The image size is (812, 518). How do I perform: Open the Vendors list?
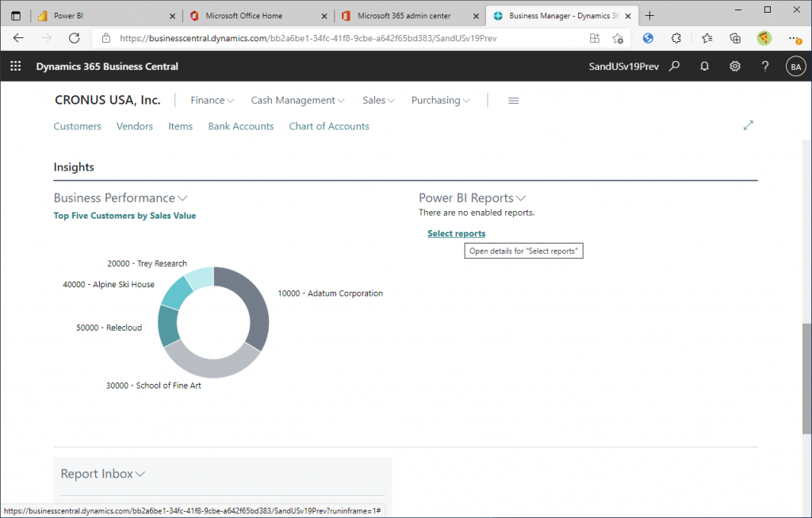pos(135,126)
